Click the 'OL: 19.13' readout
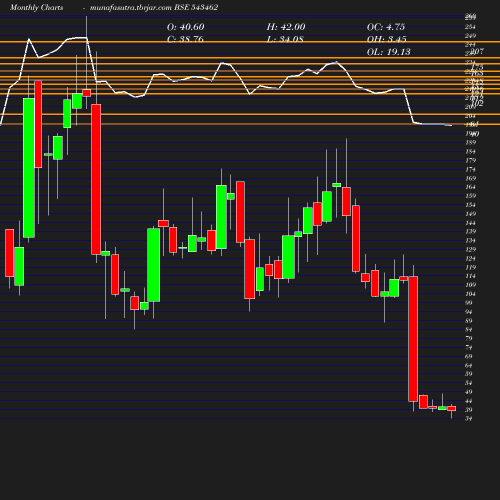The width and height of the screenshot is (500, 500). point(389,52)
